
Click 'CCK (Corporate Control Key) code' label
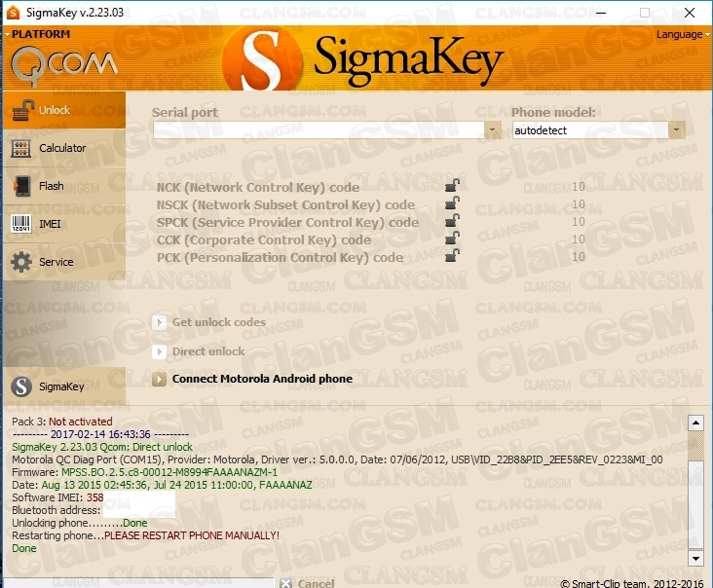point(264,239)
